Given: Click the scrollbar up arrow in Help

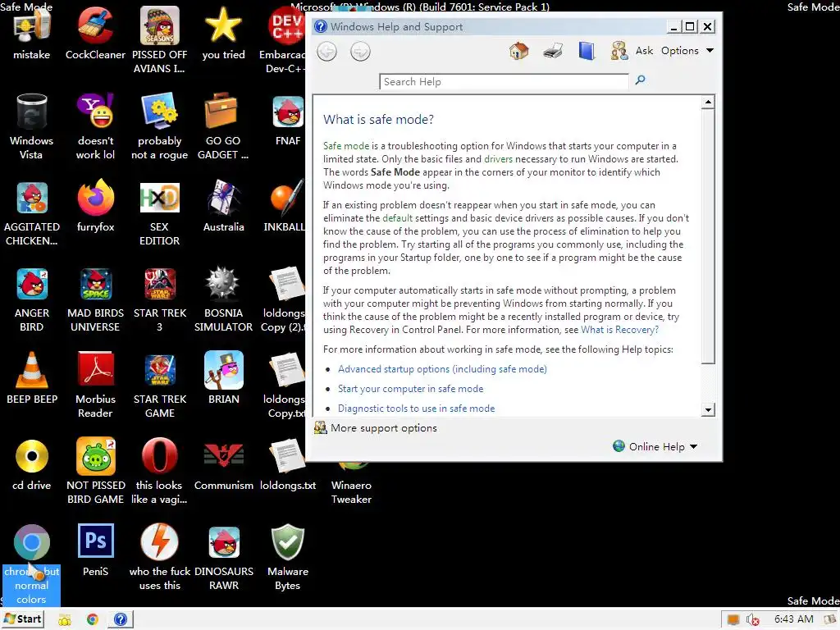Looking at the screenshot, I should [x=708, y=102].
